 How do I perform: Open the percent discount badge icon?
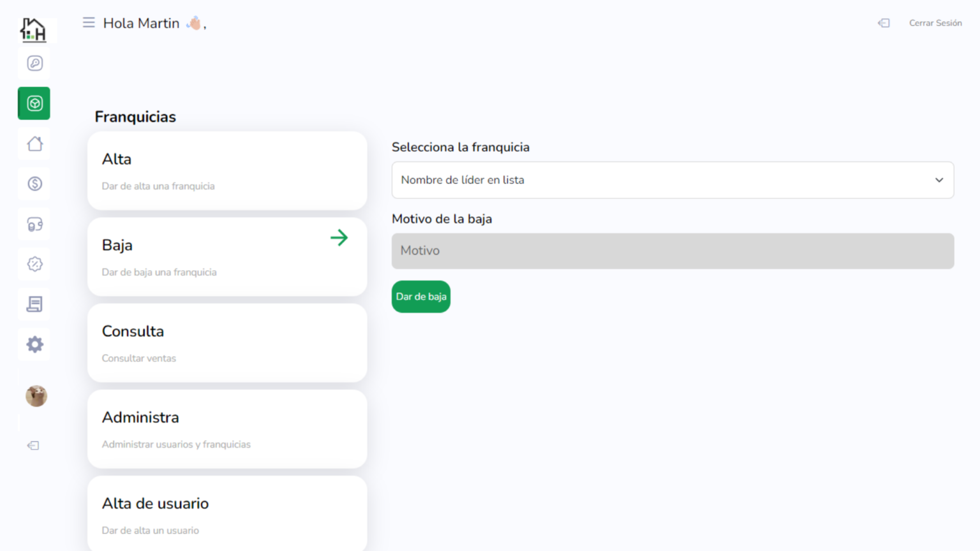click(x=34, y=264)
